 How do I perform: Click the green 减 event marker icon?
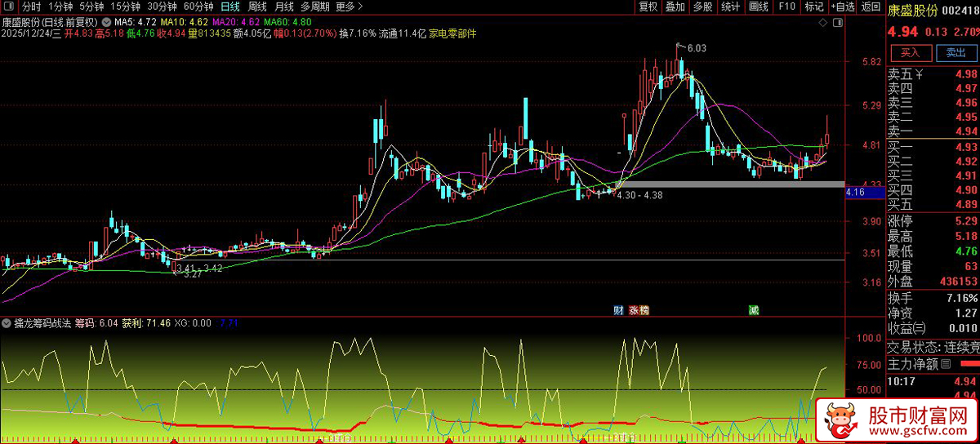pos(753,310)
